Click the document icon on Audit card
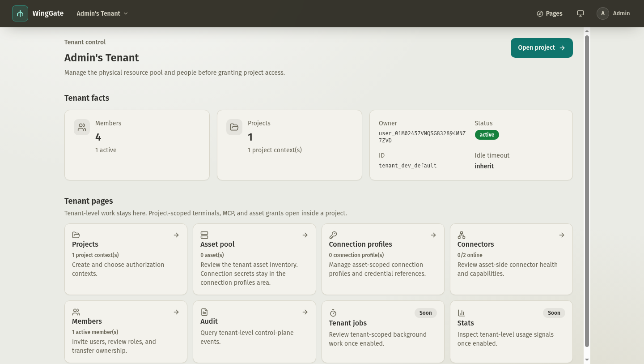The image size is (644, 364). point(204,312)
